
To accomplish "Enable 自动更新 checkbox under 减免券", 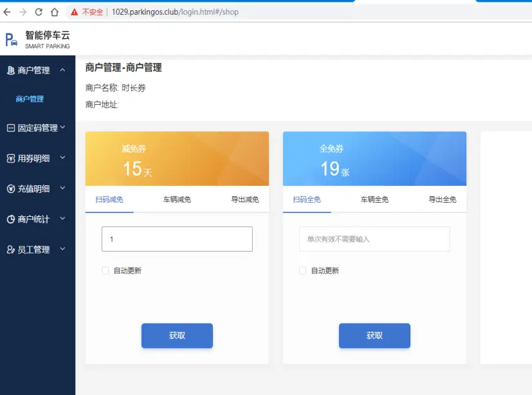I will pos(105,271).
